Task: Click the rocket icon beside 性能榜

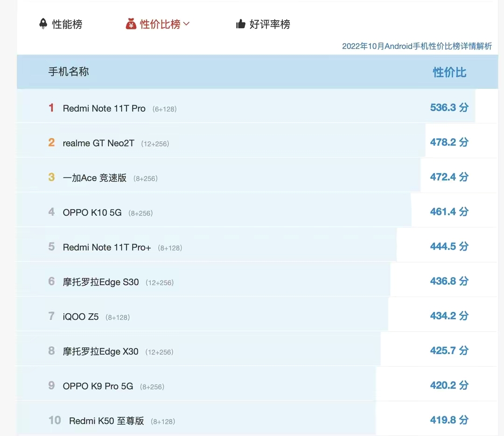Action: (x=43, y=24)
